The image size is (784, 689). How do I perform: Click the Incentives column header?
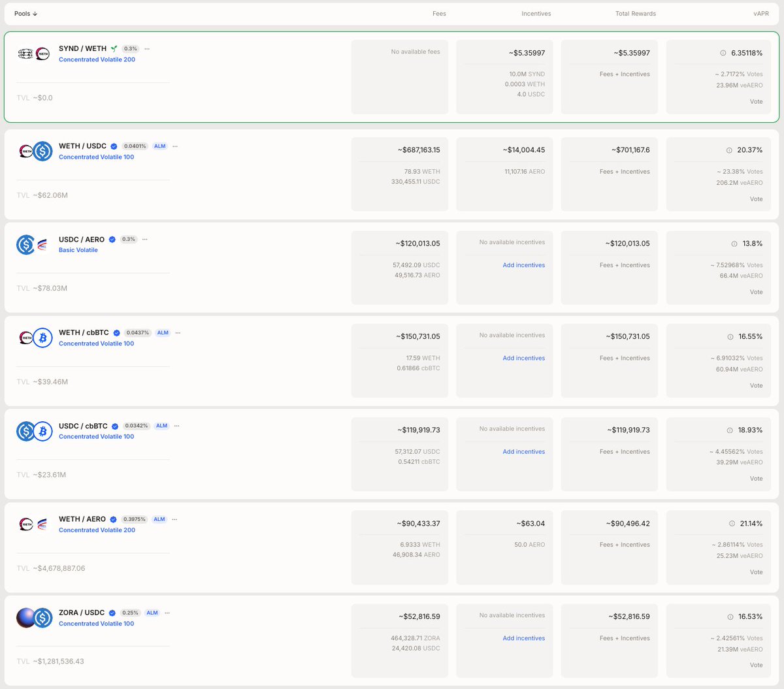(536, 14)
